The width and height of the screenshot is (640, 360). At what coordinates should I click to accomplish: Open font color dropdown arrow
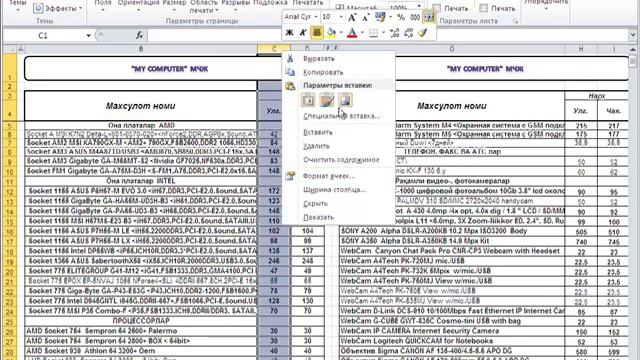(362, 33)
